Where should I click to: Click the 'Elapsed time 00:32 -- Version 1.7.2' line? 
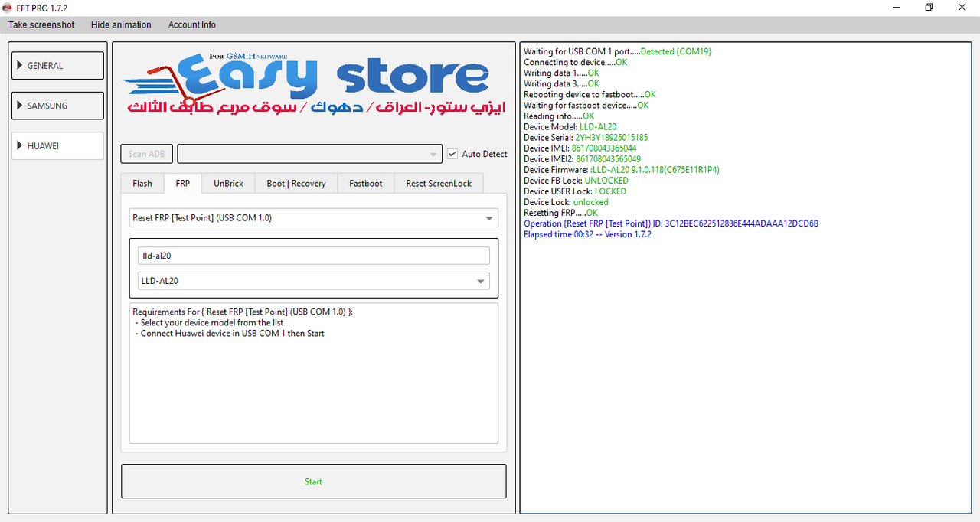click(x=587, y=234)
